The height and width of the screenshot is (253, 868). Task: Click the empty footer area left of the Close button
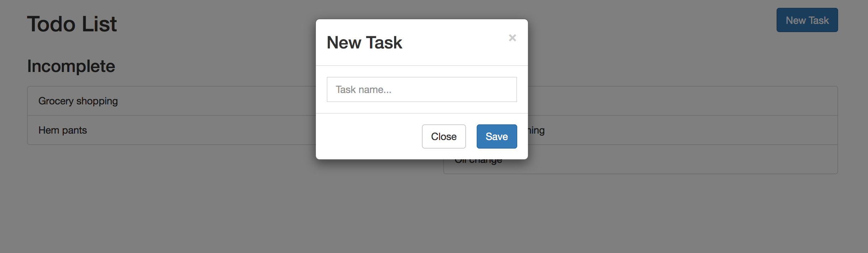coord(369,136)
